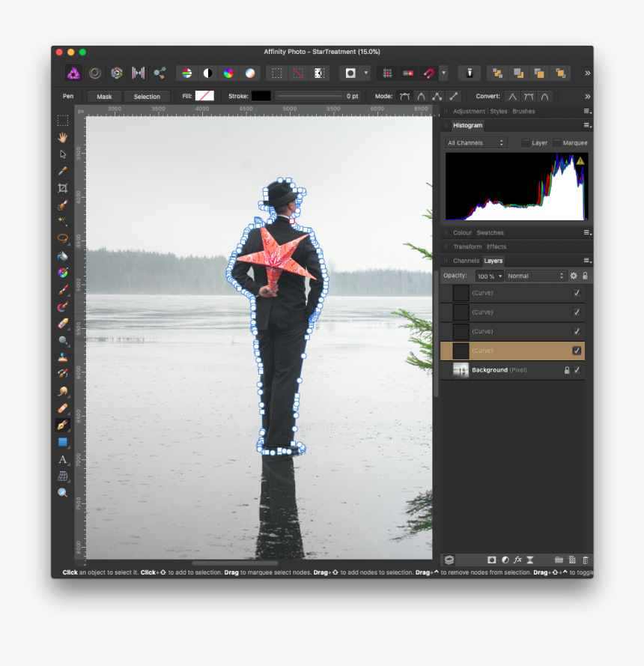Screen dimensions: 644x666
Task: Select the Colour Picker tool
Action: click(64, 170)
